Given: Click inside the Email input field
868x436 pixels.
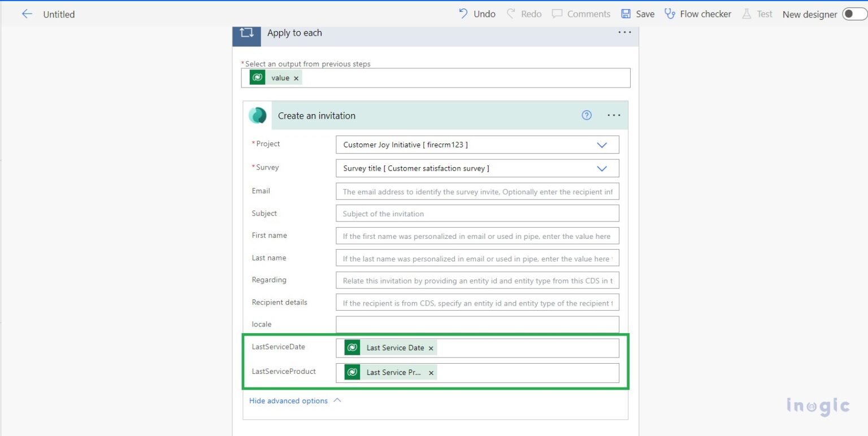Looking at the screenshot, I should (x=478, y=191).
